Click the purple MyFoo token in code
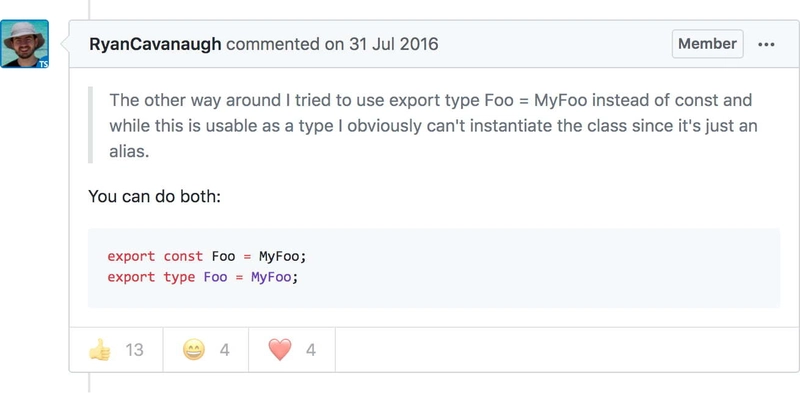The width and height of the screenshot is (800, 393). [x=271, y=277]
